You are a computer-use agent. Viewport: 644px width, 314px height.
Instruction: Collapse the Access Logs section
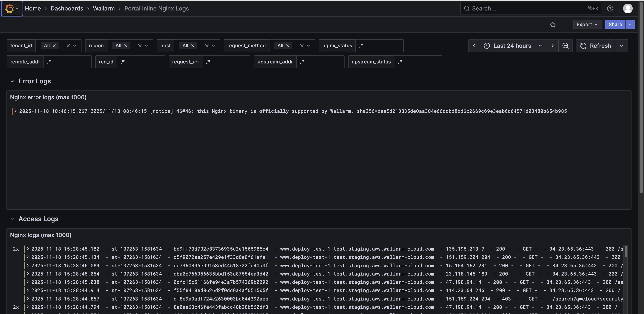click(x=12, y=219)
